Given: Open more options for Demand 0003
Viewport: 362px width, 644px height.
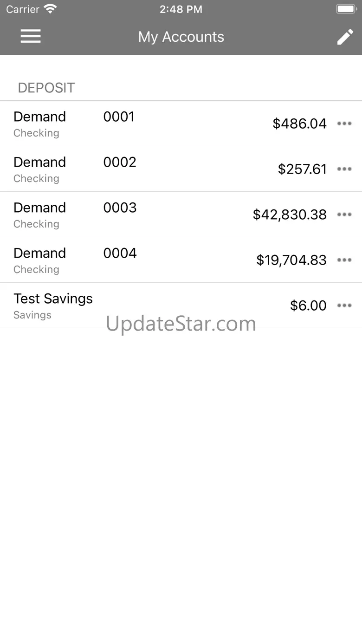Looking at the screenshot, I should (344, 215).
